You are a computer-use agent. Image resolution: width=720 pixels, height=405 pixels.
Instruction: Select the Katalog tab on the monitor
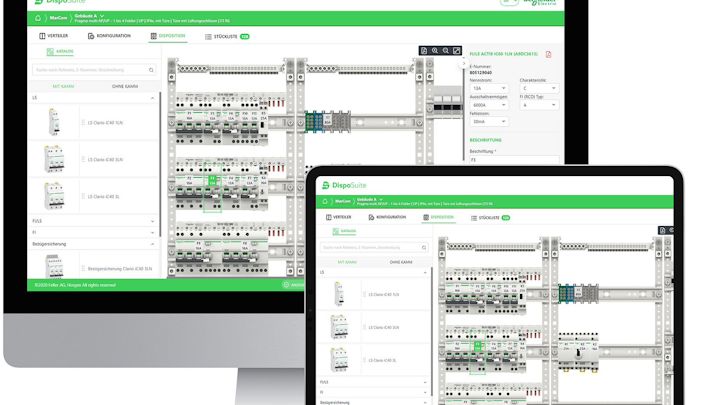[60, 51]
